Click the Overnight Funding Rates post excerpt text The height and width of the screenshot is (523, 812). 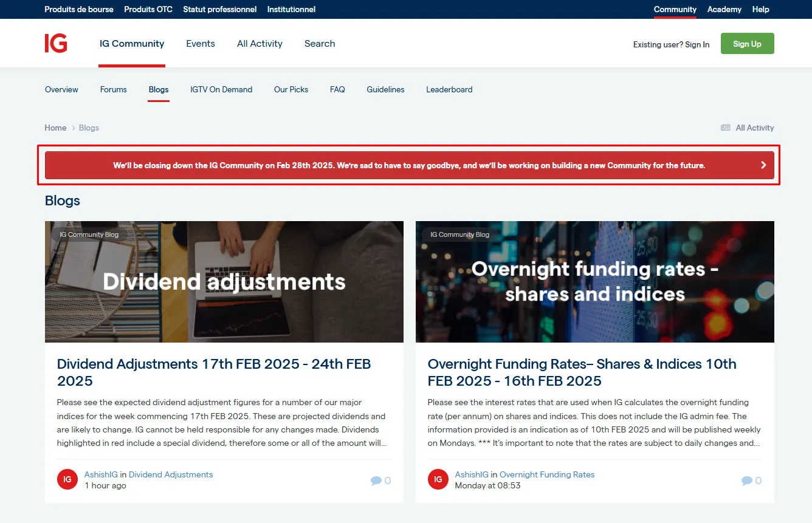click(x=594, y=423)
